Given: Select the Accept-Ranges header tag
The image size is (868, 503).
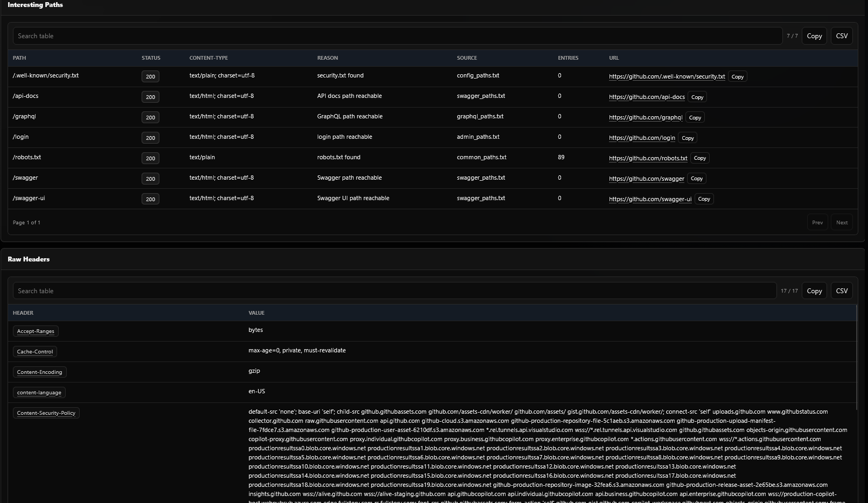Looking at the screenshot, I should [x=36, y=331].
